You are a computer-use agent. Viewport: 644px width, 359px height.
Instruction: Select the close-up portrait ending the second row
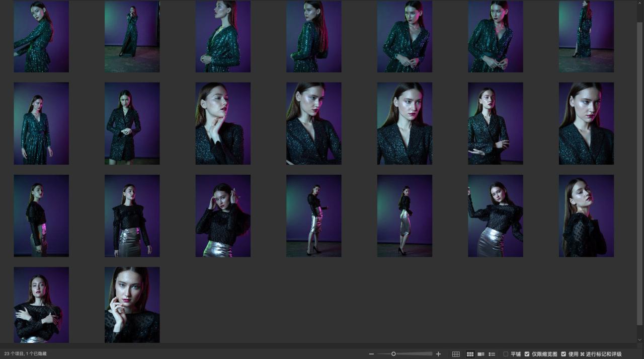pyautogui.click(x=586, y=123)
